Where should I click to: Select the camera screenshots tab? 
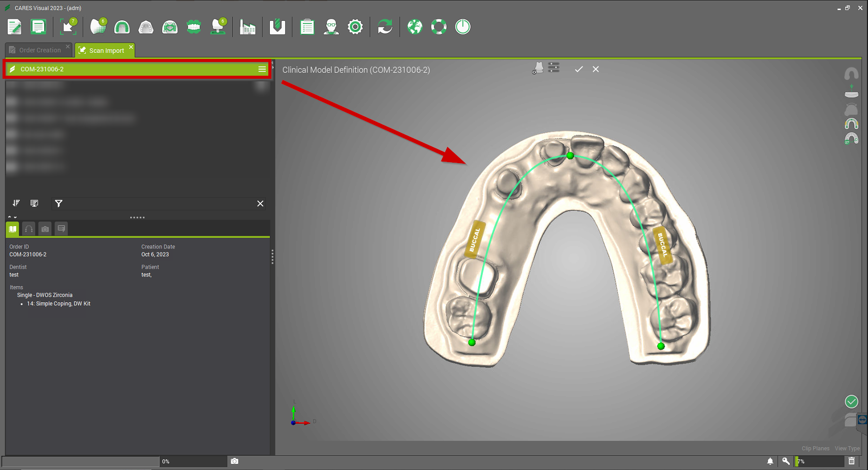(45, 229)
